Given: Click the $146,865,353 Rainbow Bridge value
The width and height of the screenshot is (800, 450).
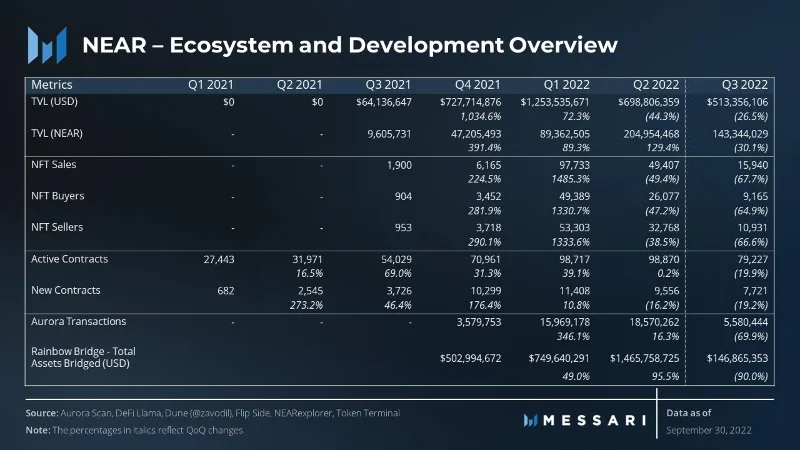Looking at the screenshot, I should pos(737,359).
